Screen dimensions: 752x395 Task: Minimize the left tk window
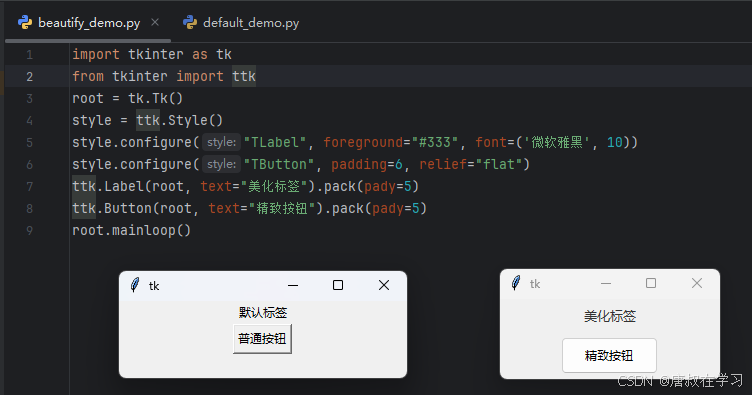[293, 285]
